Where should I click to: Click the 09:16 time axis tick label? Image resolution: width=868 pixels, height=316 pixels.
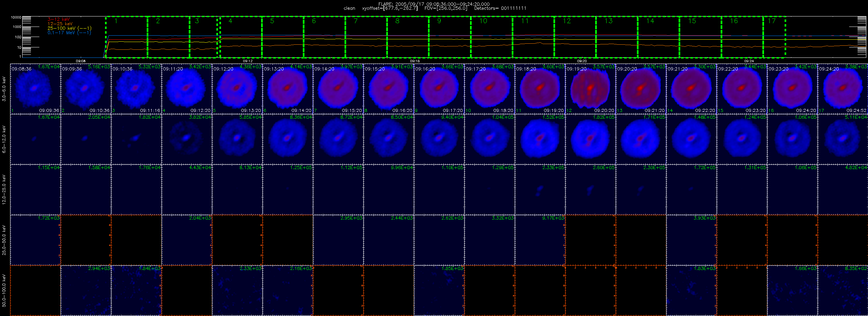(x=415, y=61)
